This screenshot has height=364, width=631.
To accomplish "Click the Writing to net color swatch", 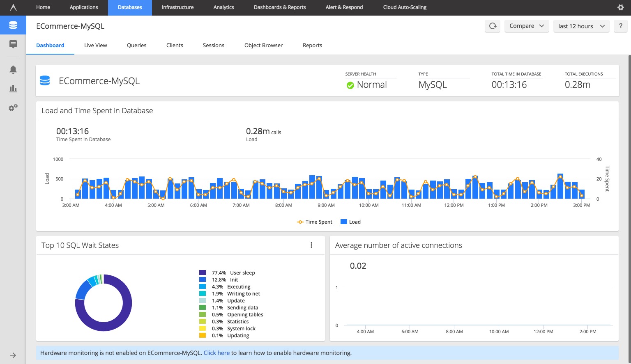I will point(203,294).
